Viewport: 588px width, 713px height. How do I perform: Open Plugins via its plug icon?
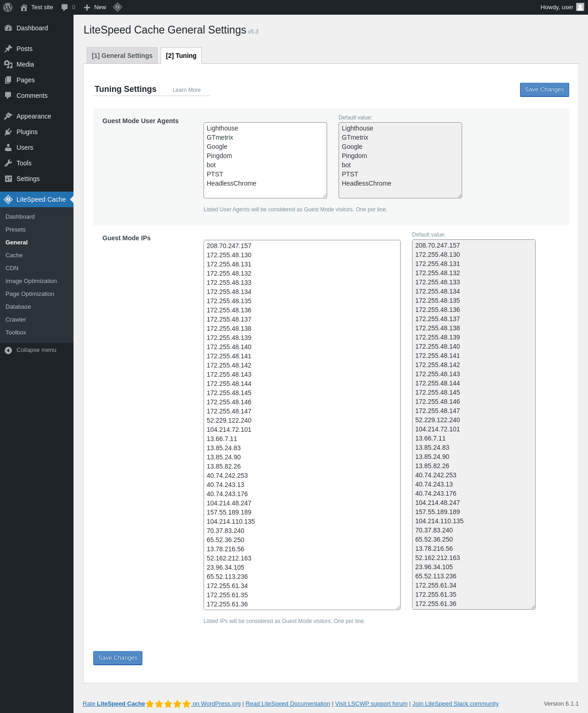[x=8, y=132]
